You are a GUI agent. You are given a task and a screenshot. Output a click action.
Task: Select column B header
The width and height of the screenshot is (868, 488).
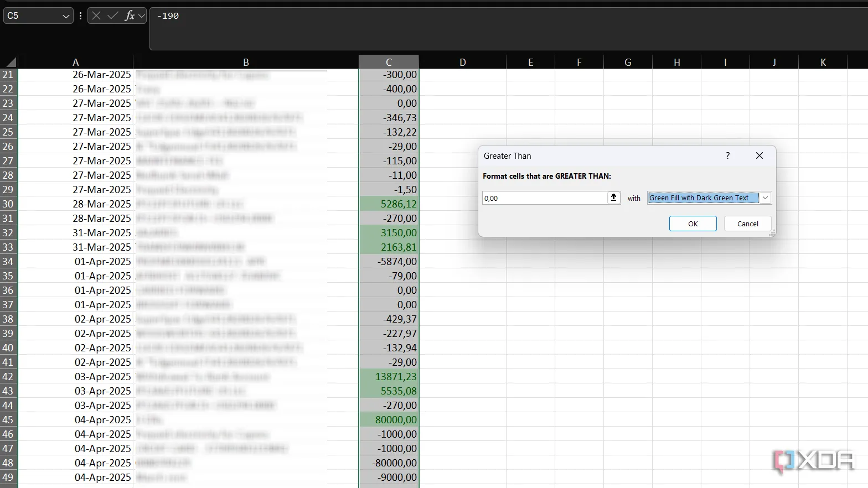point(246,62)
